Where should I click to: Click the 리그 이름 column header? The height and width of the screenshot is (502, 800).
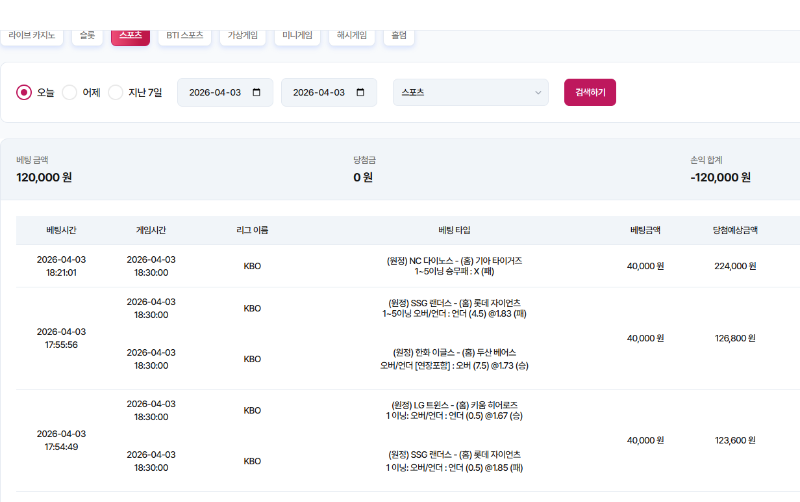coord(252,230)
